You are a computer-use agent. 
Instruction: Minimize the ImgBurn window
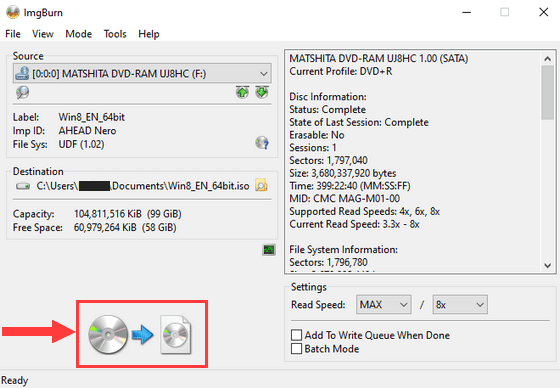pyautogui.click(x=466, y=12)
